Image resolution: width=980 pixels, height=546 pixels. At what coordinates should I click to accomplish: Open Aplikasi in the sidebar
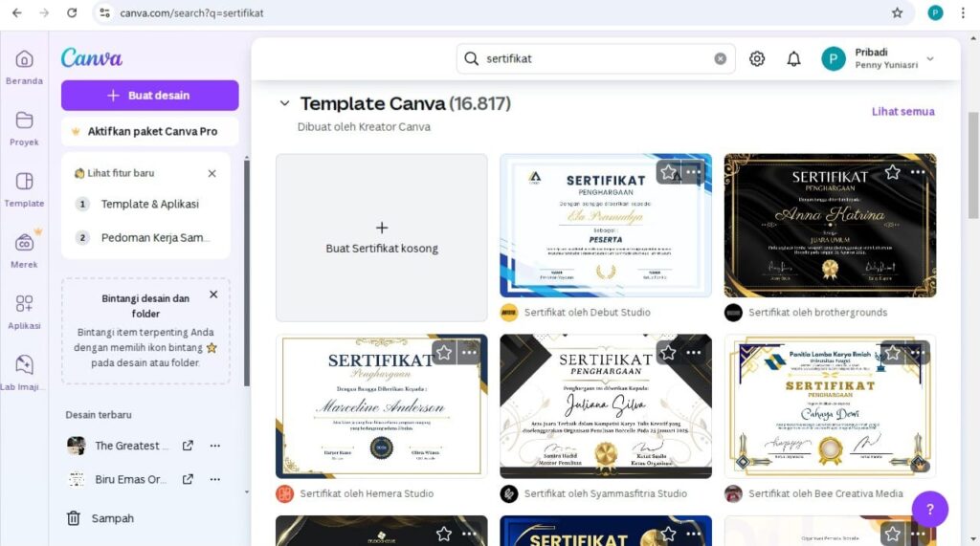(x=24, y=313)
